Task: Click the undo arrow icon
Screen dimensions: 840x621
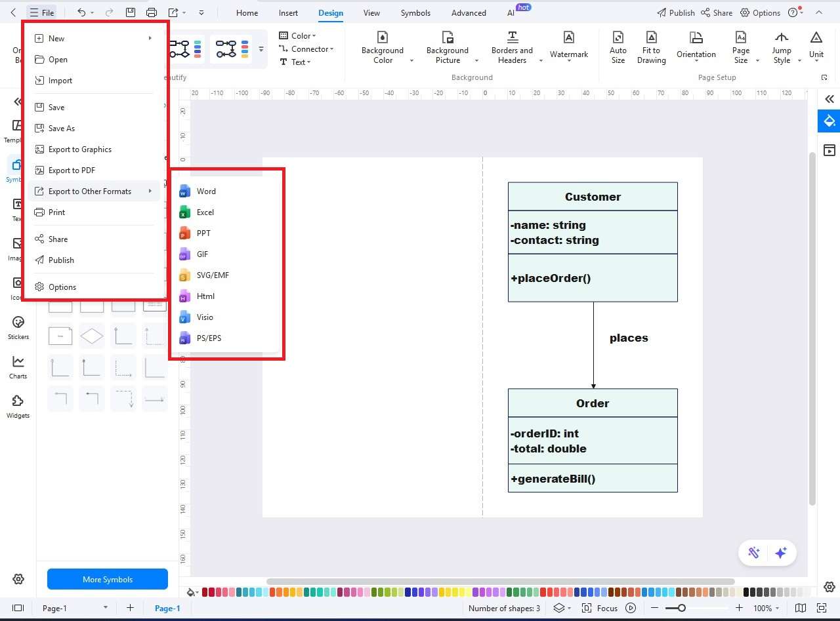Action: click(81, 12)
